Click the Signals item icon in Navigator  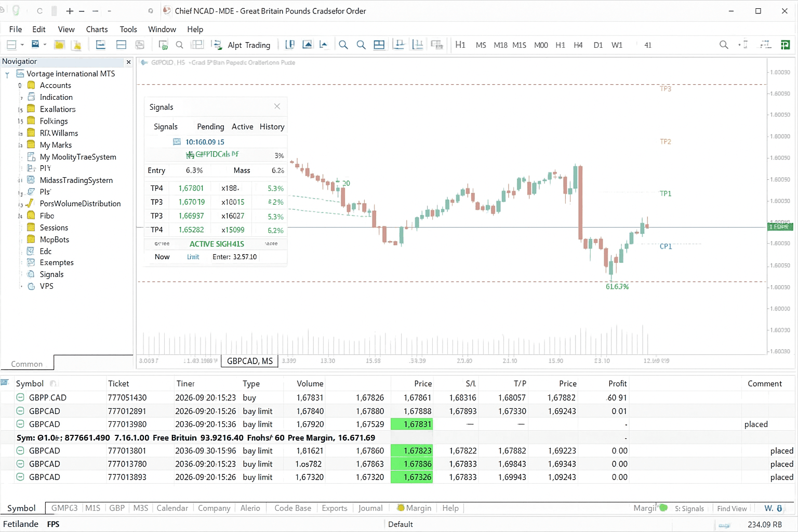(31, 274)
